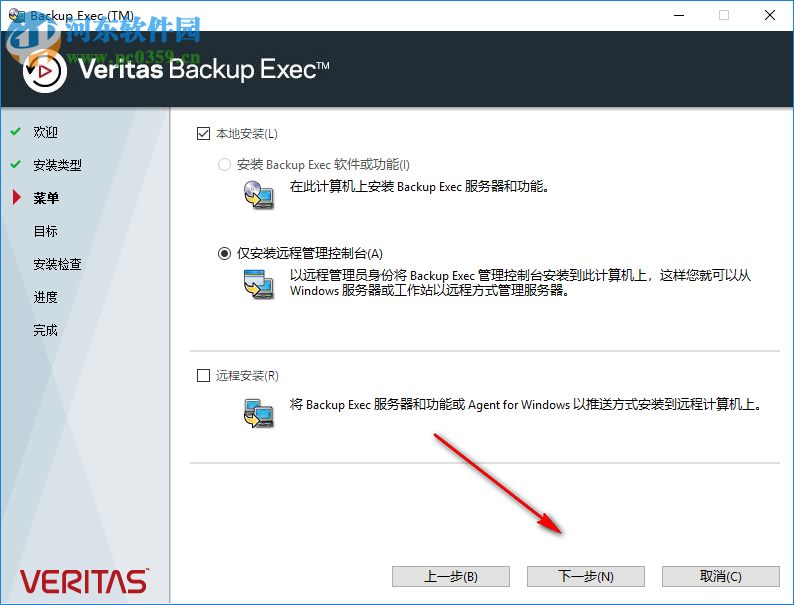Click the title bar application icon

(17, 15)
